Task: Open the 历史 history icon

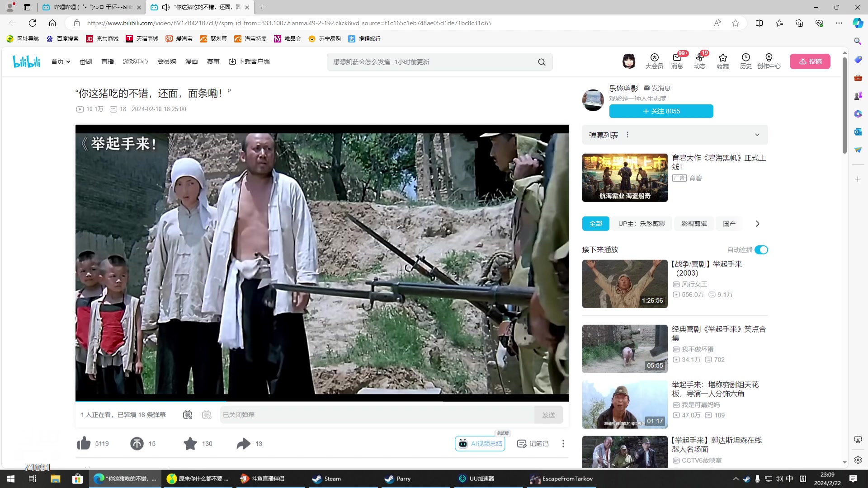Action: pos(745,61)
